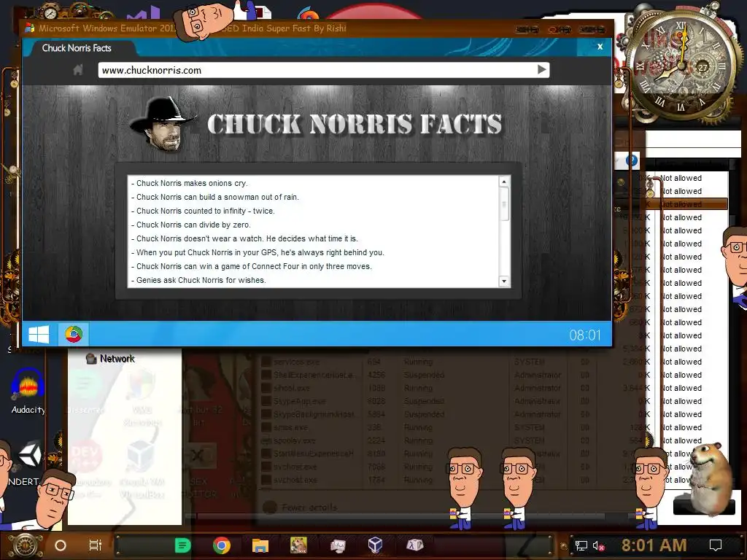Select the Chuck Norris Facts tab
The image size is (747, 560).
tap(77, 48)
